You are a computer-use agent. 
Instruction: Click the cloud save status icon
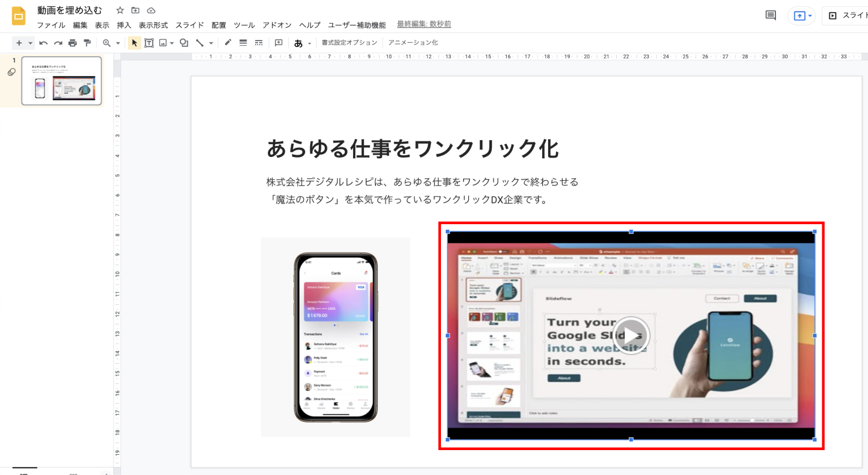click(151, 10)
